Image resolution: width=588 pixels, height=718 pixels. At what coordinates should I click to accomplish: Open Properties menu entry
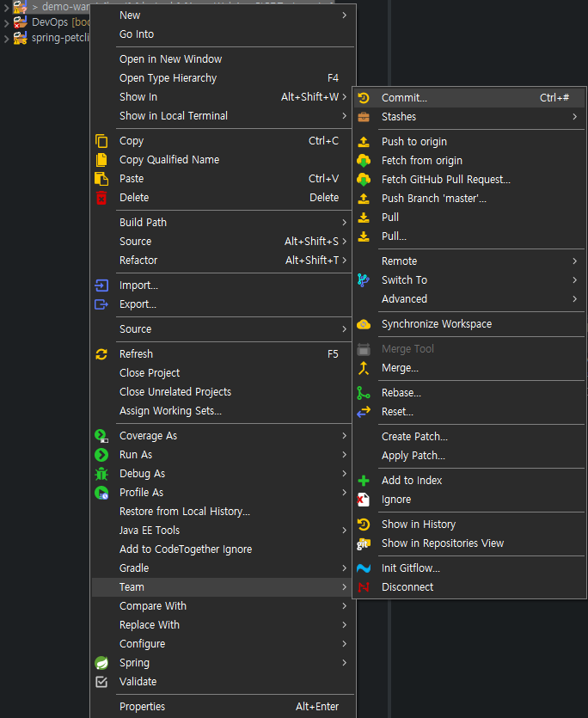(223, 707)
